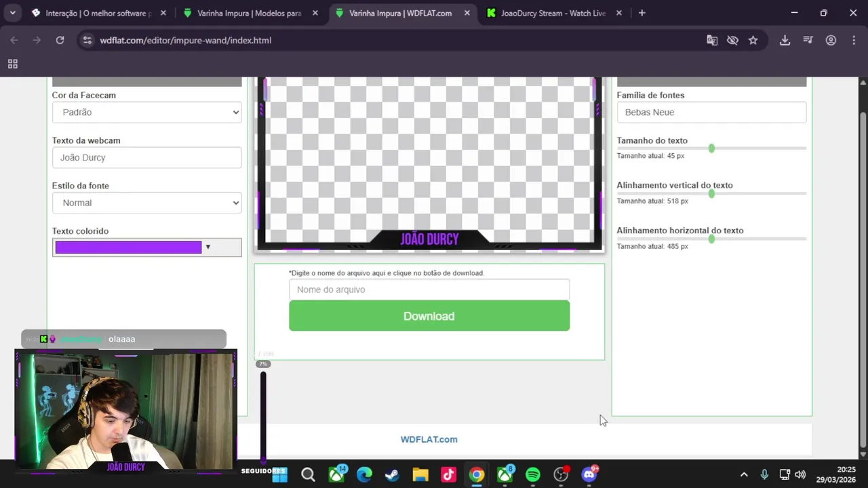Bookmark this page with the star icon
Screen dimensions: 868x488
[753, 41]
